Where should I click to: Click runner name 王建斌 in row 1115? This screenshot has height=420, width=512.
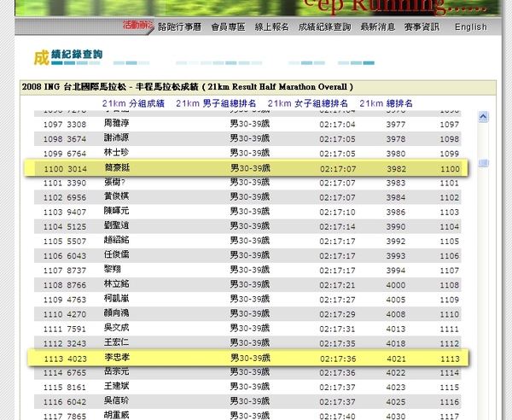[x=117, y=386]
